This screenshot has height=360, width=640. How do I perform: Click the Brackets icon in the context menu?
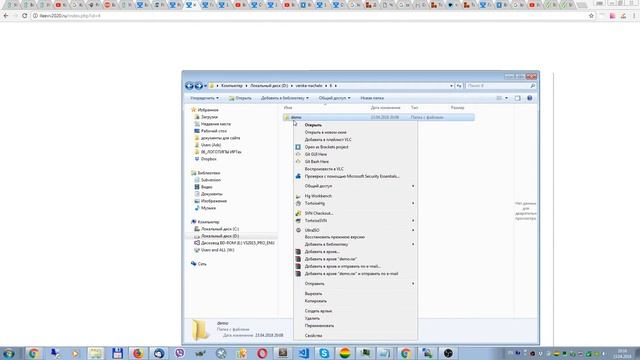coord(298,147)
